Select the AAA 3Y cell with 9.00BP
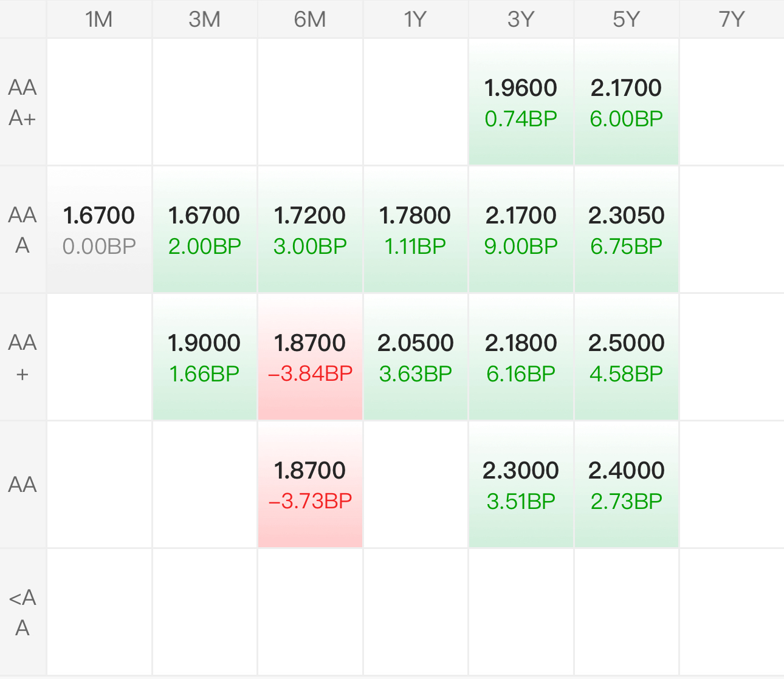The width and height of the screenshot is (784, 679). [x=521, y=230]
